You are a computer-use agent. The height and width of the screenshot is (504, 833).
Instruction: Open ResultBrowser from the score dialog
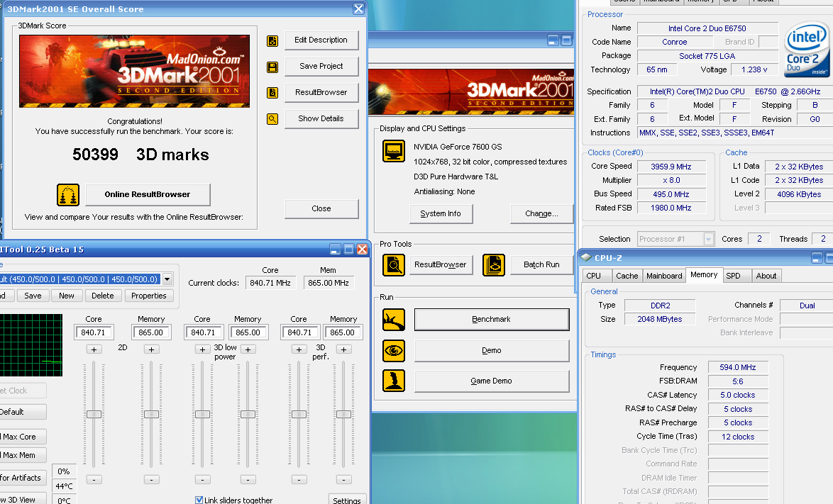click(321, 92)
